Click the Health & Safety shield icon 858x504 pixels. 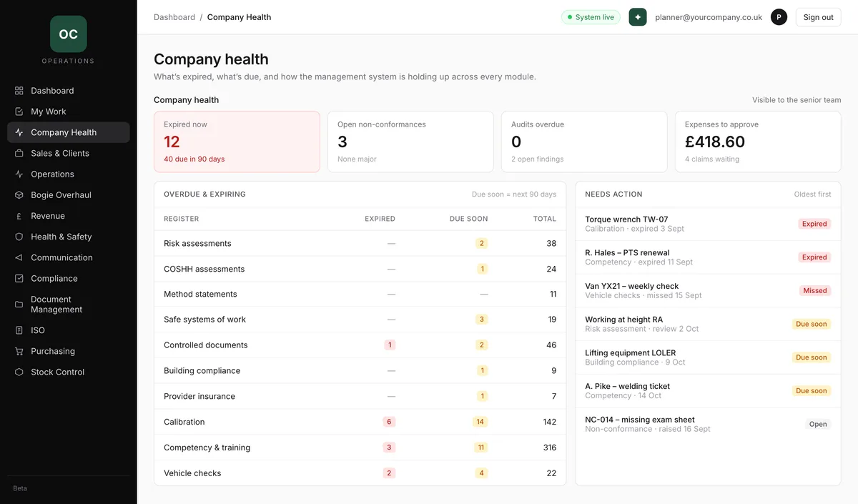tap(19, 237)
